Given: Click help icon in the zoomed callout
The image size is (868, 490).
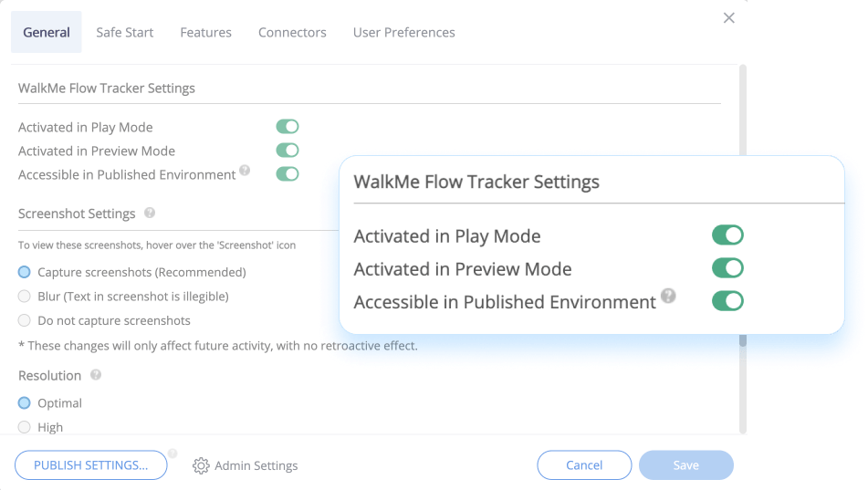Looking at the screenshot, I should 668,296.
